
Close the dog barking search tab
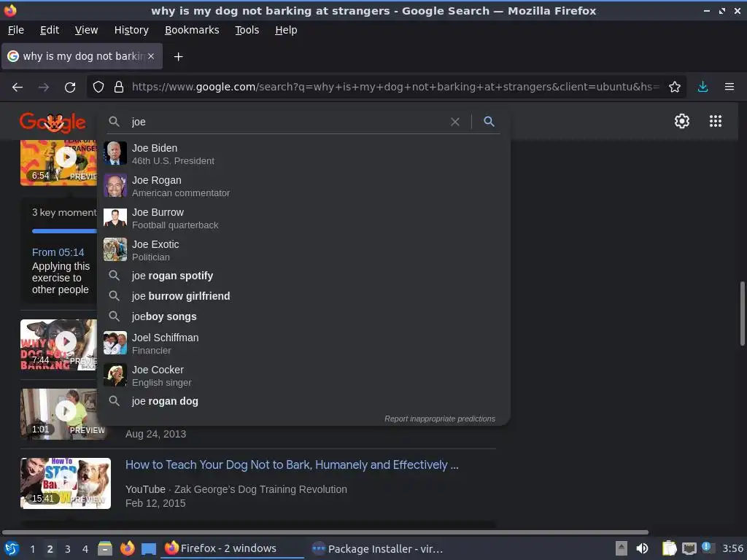pos(151,56)
